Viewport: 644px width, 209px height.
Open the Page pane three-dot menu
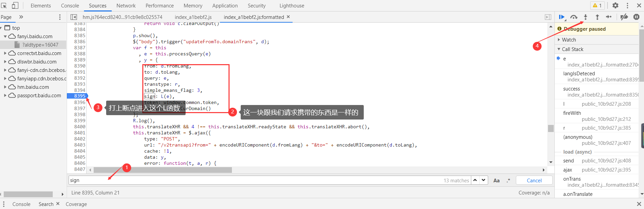pyautogui.click(x=60, y=17)
